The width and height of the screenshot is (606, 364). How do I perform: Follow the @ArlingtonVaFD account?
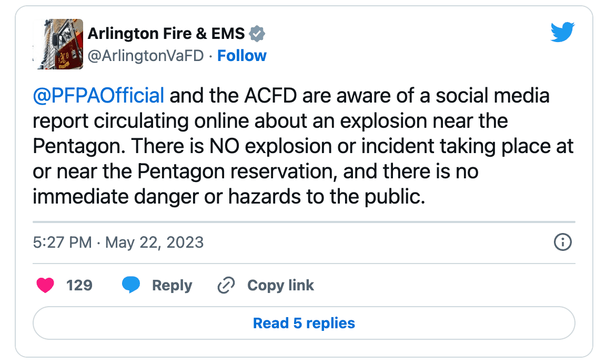coord(242,55)
